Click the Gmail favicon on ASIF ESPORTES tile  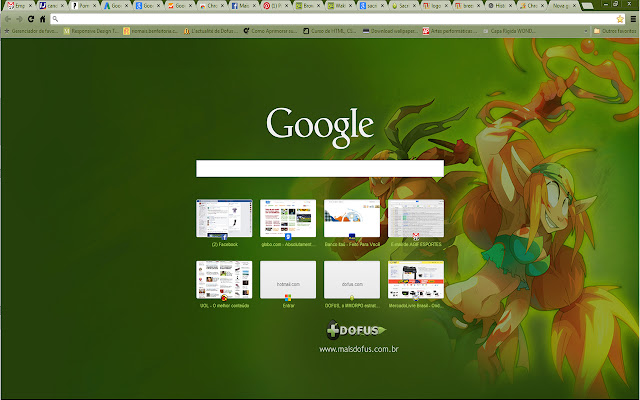tap(416, 236)
